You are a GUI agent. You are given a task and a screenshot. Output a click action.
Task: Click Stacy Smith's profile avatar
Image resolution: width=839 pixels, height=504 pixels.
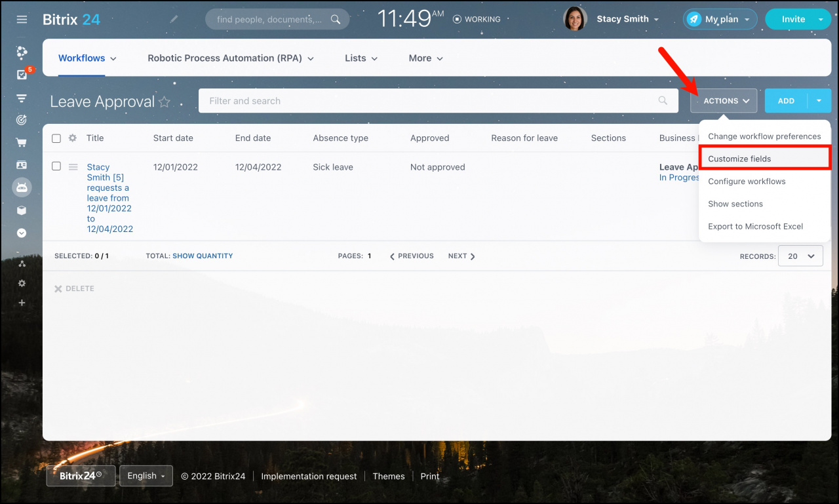[x=576, y=19]
